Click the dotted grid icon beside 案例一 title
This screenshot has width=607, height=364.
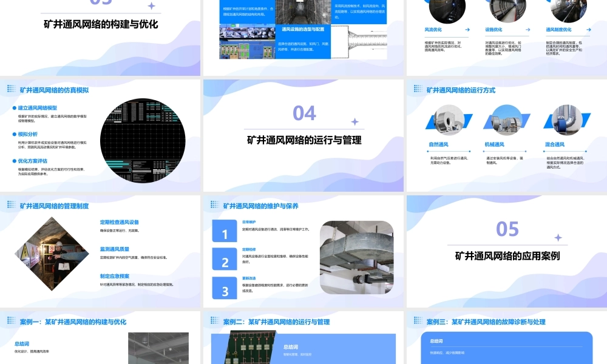click(11, 321)
